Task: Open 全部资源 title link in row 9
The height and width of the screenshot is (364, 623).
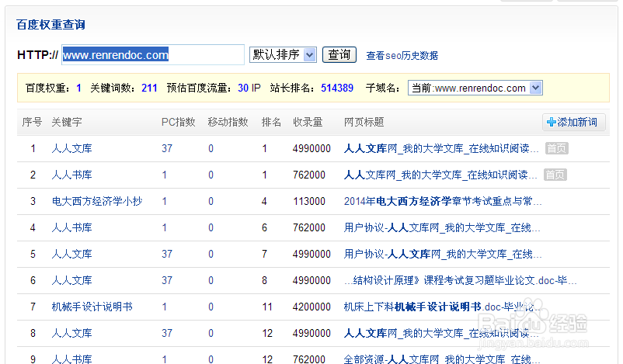Action: (x=442, y=359)
